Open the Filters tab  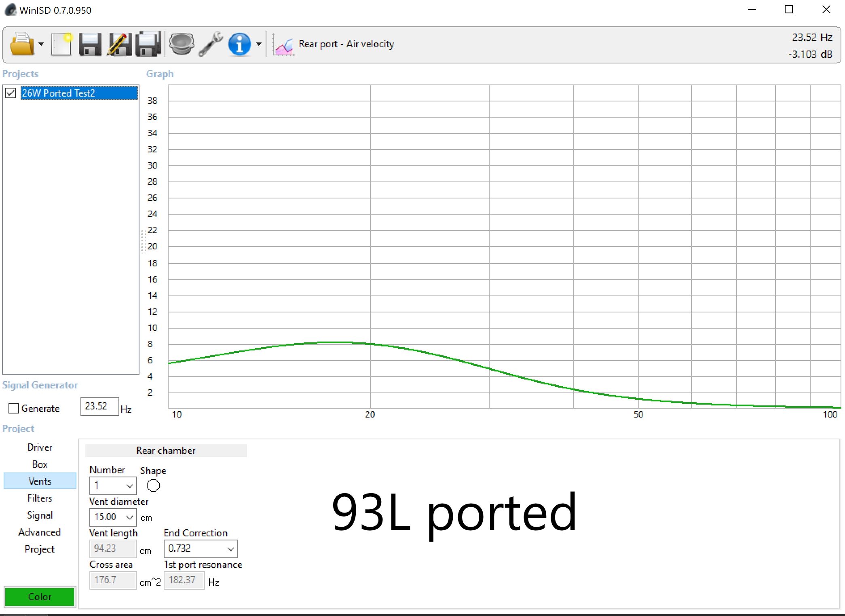40,498
